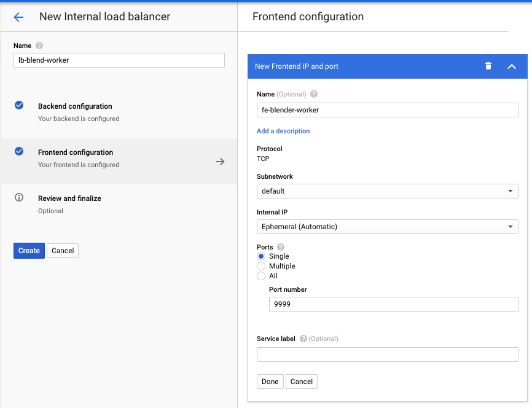The width and height of the screenshot is (532, 408).
Task: Delete the frontend via trash icon
Action: click(488, 66)
